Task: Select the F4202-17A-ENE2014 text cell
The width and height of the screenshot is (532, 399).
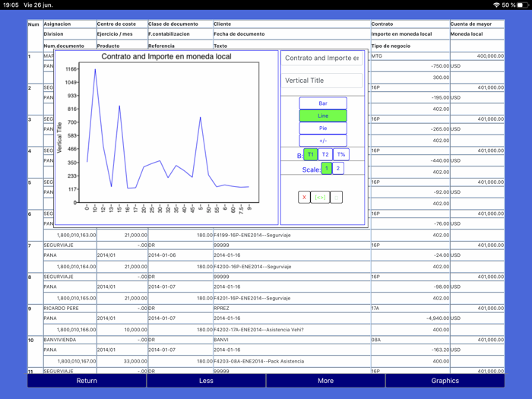Action: tap(292, 329)
